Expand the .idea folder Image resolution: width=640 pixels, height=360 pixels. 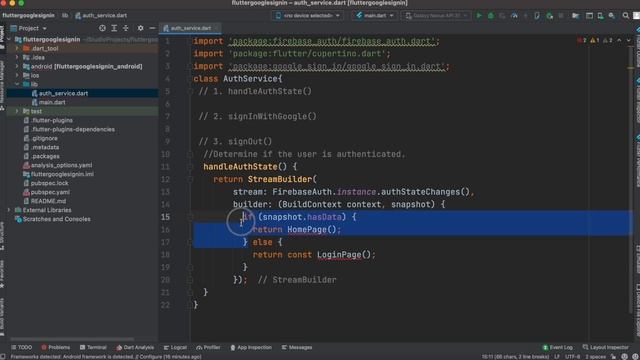pos(17,57)
